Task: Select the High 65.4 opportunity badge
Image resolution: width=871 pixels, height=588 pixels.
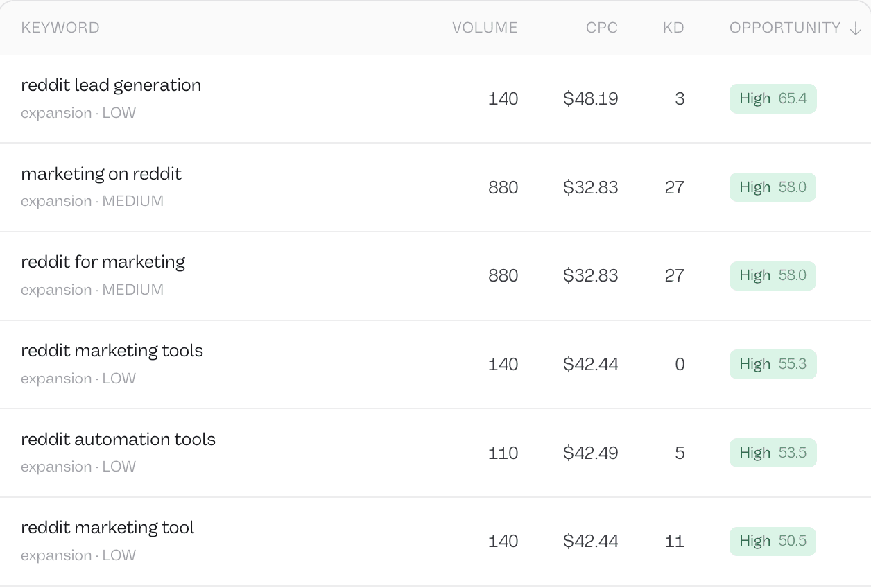Action: [x=773, y=98]
